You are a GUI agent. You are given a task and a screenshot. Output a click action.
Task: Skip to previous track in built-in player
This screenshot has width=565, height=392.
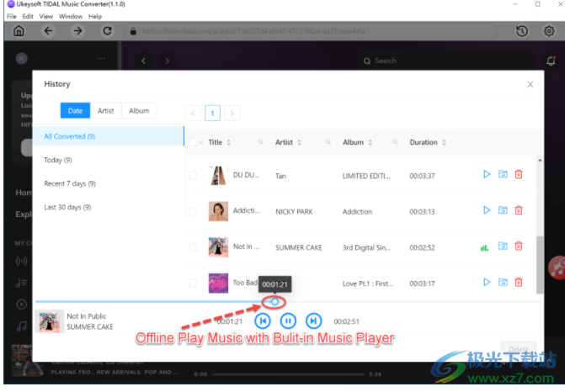pos(263,320)
